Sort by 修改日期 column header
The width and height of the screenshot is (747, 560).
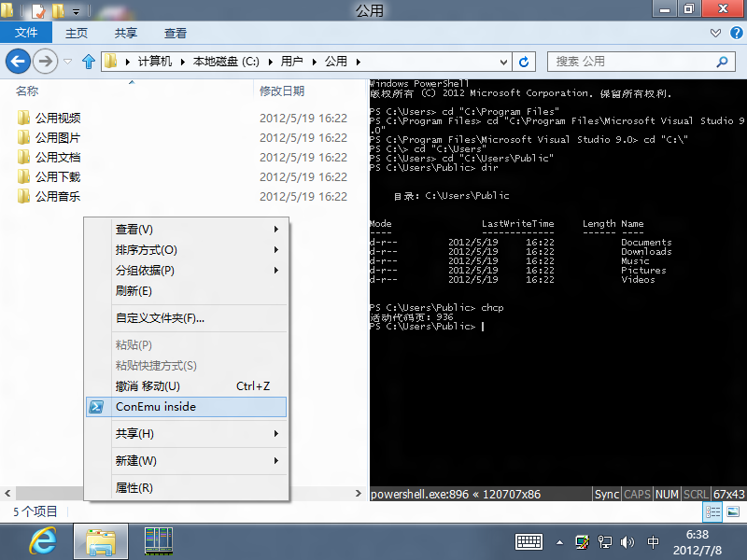282,91
